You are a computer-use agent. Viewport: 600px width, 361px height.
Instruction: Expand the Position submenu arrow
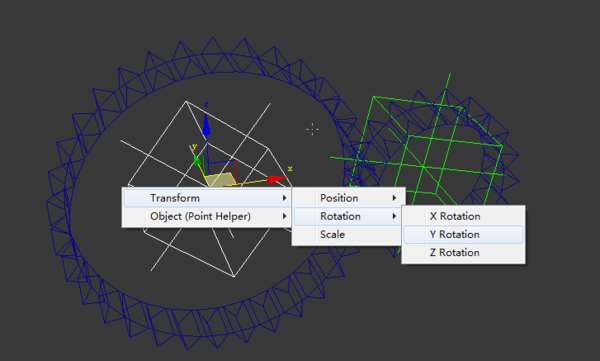pyautogui.click(x=394, y=198)
